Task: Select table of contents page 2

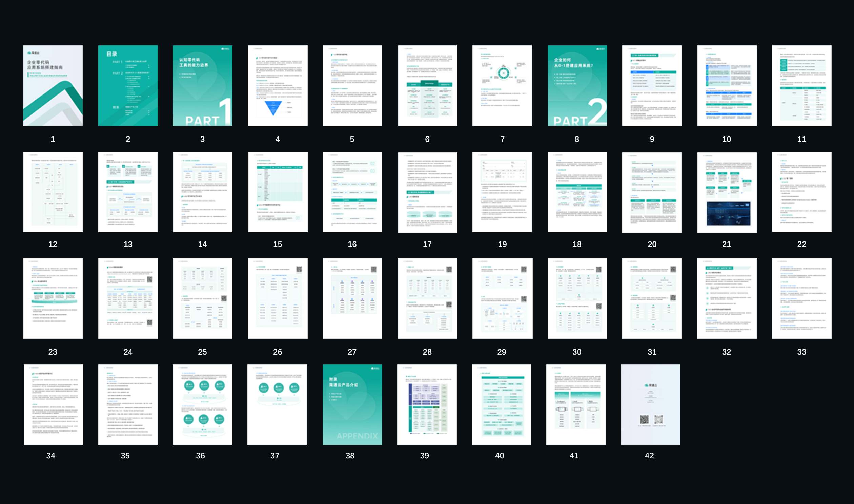Action: pos(128,86)
